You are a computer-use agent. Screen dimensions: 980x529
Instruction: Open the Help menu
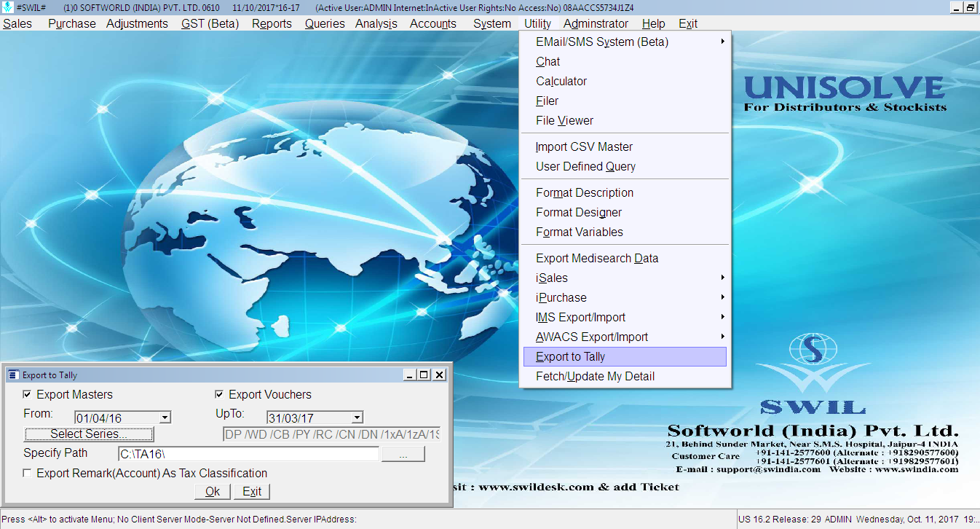[654, 23]
